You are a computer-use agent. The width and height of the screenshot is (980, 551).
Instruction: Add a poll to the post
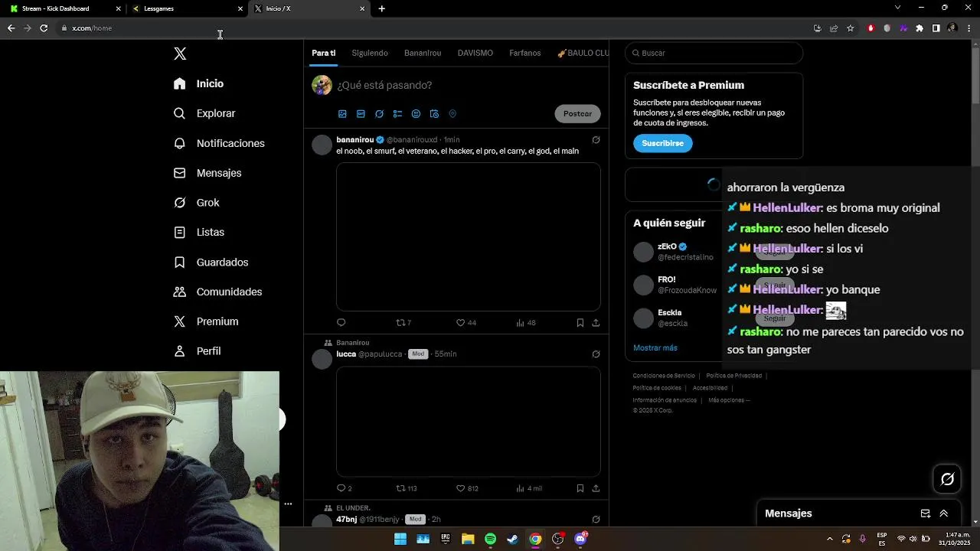397,114
